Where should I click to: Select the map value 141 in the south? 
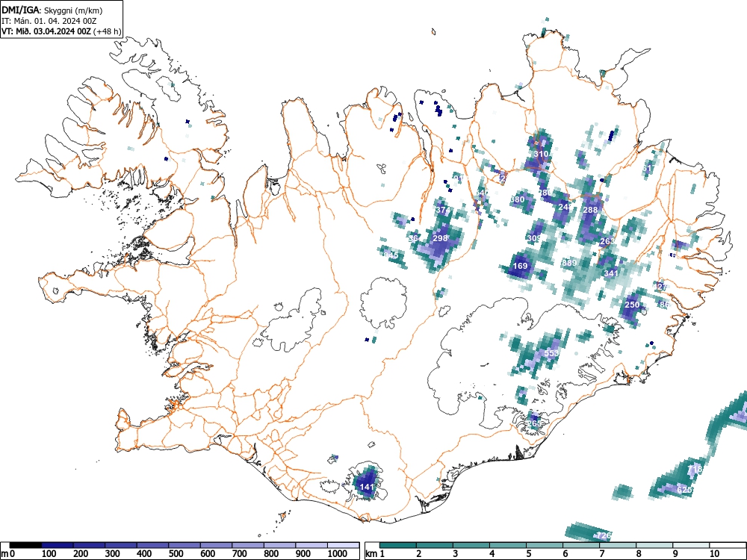click(x=367, y=487)
